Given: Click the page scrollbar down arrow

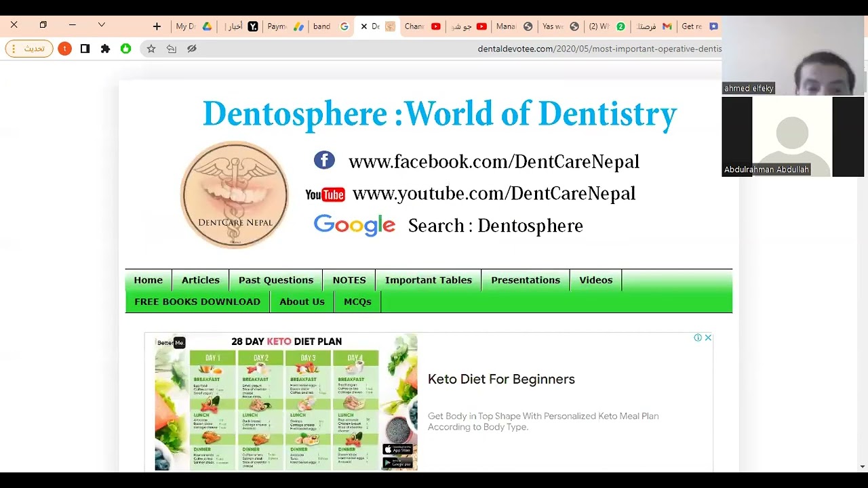Looking at the screenshot, I should [x=863, y=466].
